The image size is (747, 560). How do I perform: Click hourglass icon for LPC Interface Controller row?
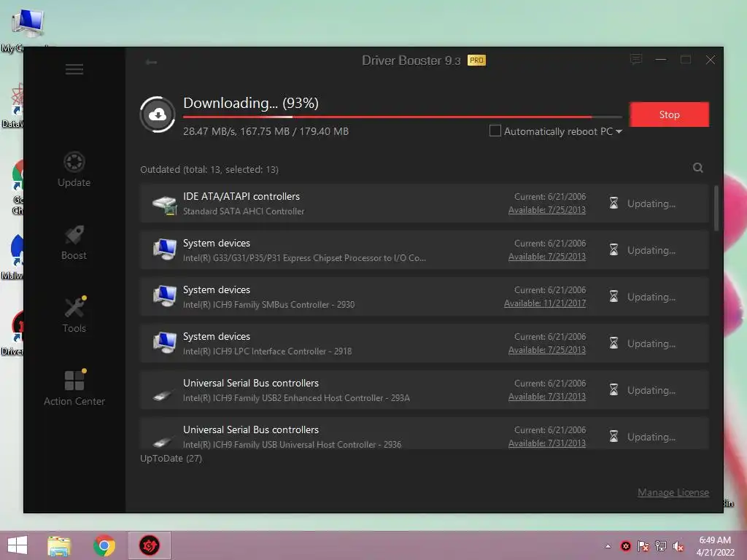click(614, 343)
